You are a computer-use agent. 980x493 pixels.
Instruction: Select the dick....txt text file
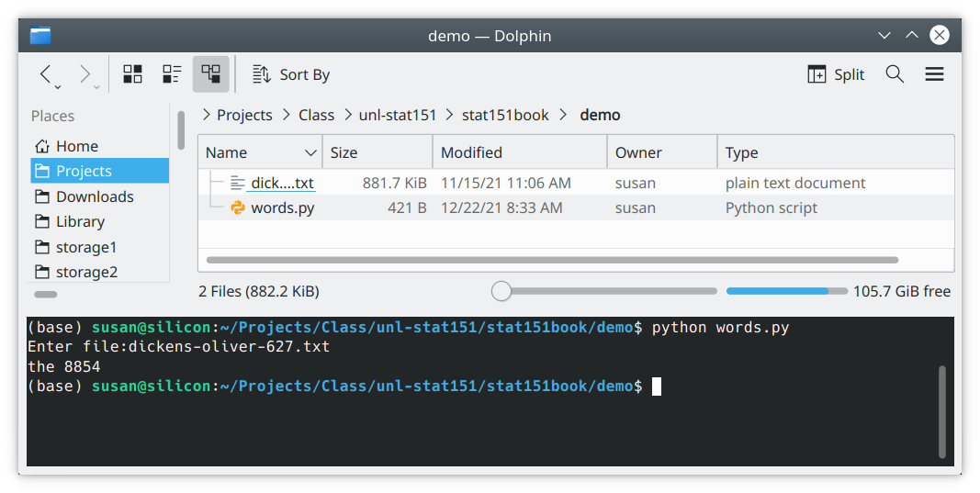point(282,183)
